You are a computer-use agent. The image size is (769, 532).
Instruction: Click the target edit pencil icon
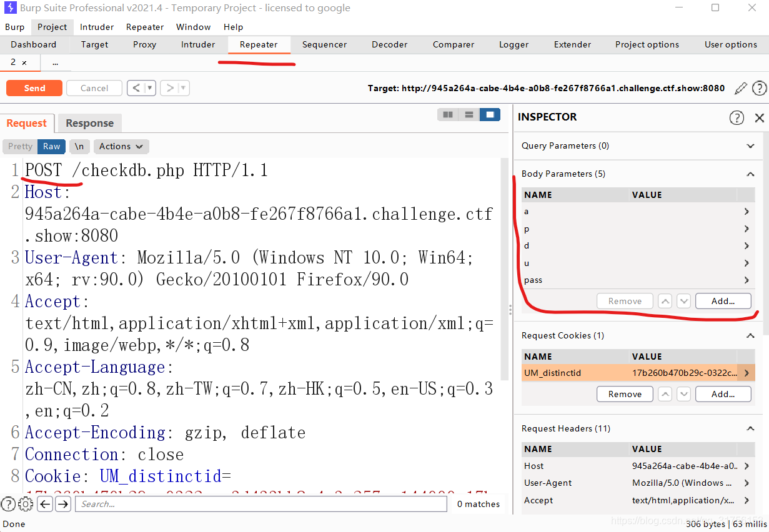740,89
